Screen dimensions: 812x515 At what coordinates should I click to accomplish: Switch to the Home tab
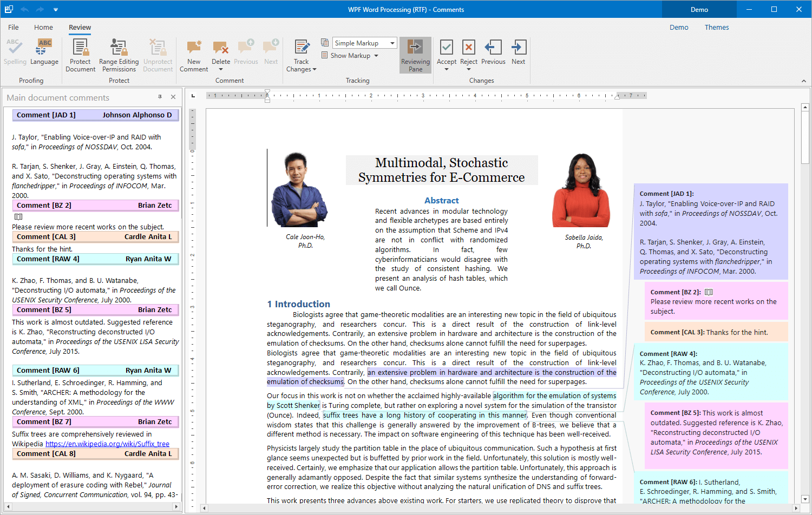[43, 28]
